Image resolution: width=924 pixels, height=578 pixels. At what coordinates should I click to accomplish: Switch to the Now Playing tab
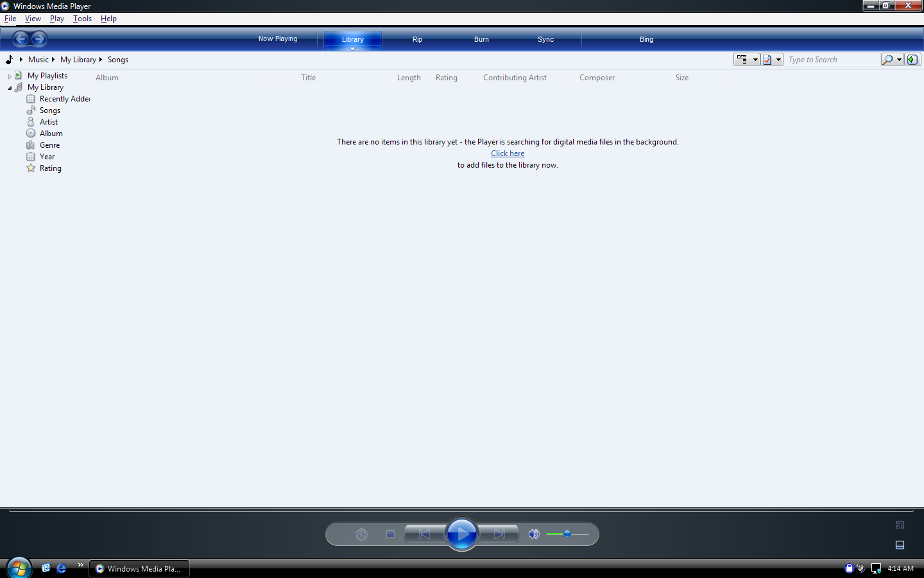coord(278,39)
